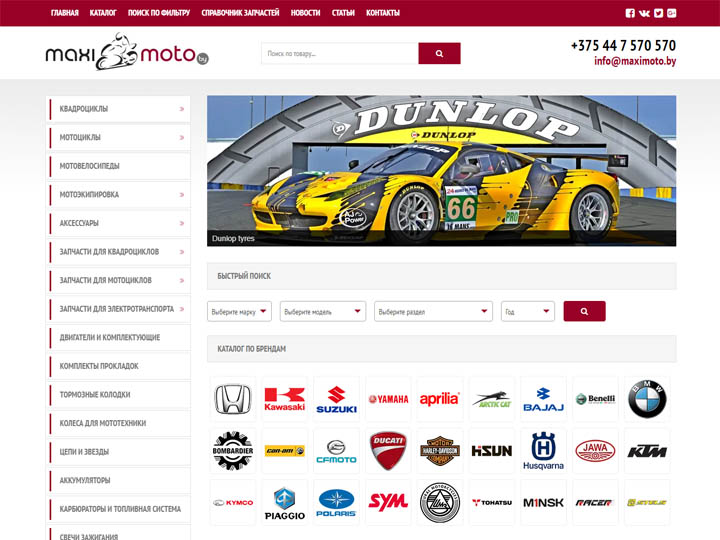Open 'Цепи и звезды' sidebar category
Image resolution: width=720 pixels, height=540 pixels.
click(118, 452)
